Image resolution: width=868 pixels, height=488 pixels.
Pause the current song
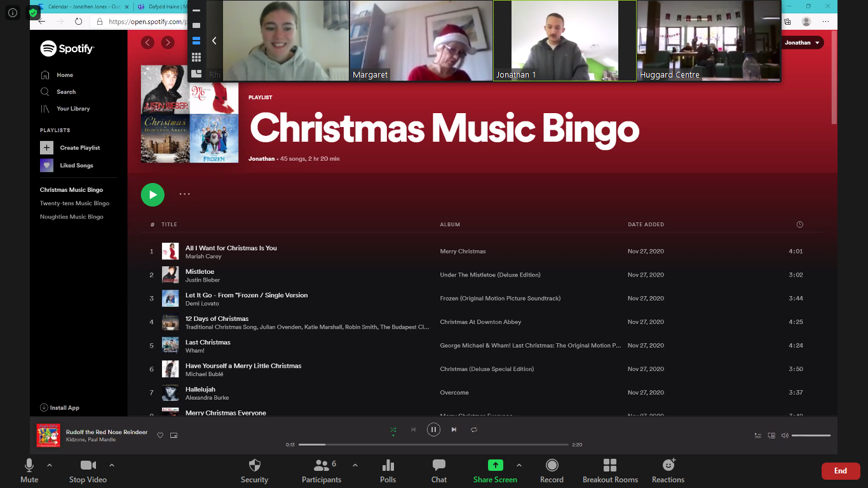pos(433,430)
